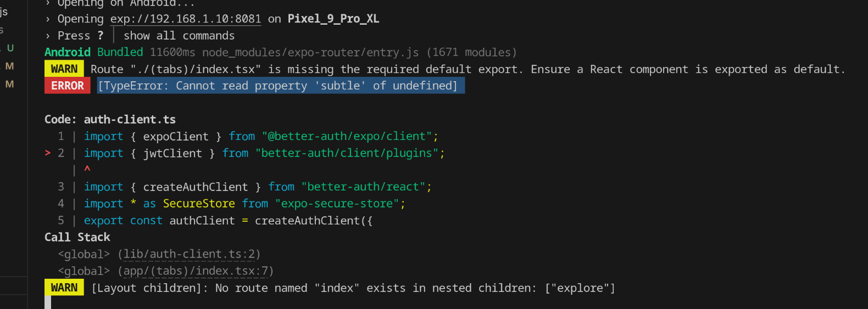Click the "Code: auth-client.ts" heading
The height and width of the screenshot is (309, 868).
(110, 120)
